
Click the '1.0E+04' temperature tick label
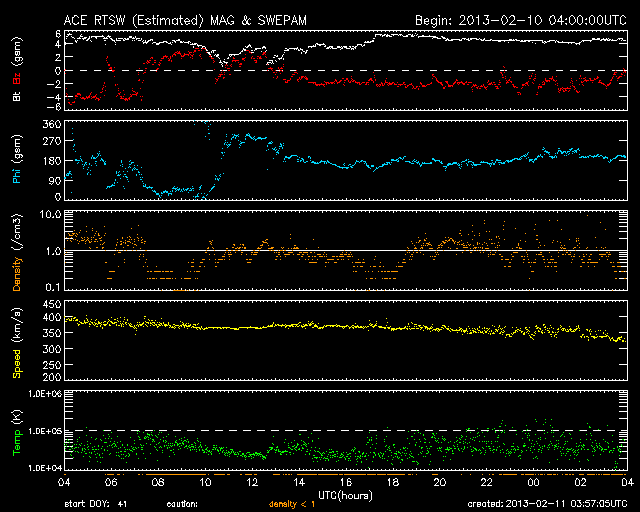click(45, 468)
